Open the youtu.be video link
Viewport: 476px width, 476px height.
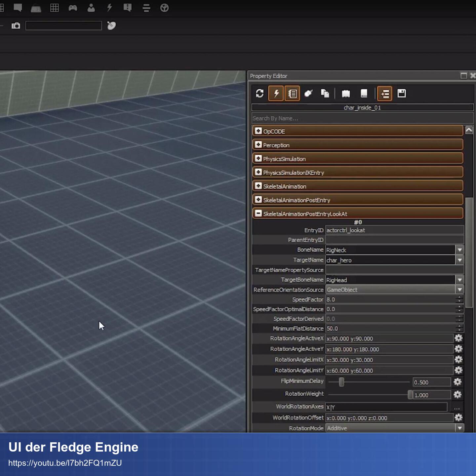point(65,463)
